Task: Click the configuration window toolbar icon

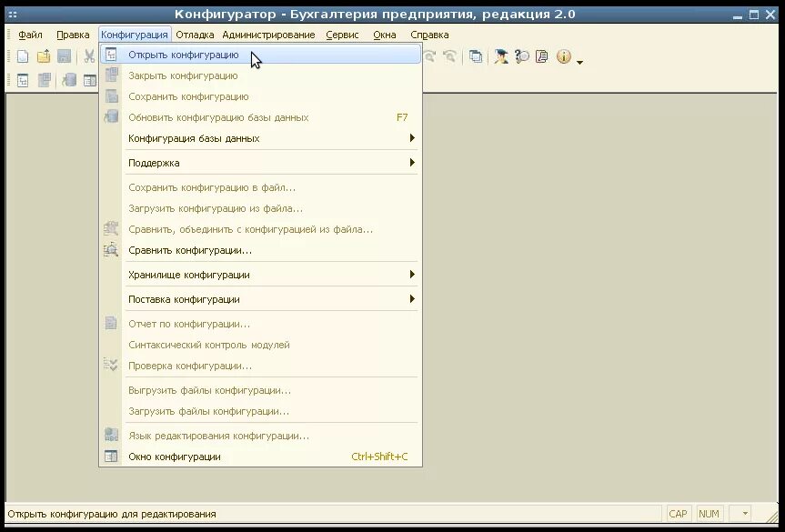Action: click(x=90, y=80)
